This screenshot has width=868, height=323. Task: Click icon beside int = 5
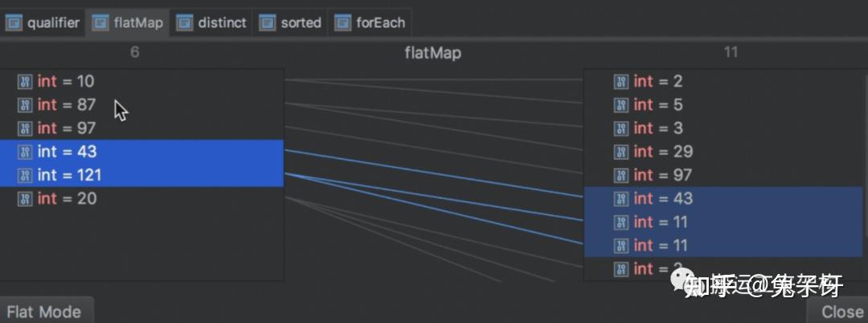pos(621,104)
